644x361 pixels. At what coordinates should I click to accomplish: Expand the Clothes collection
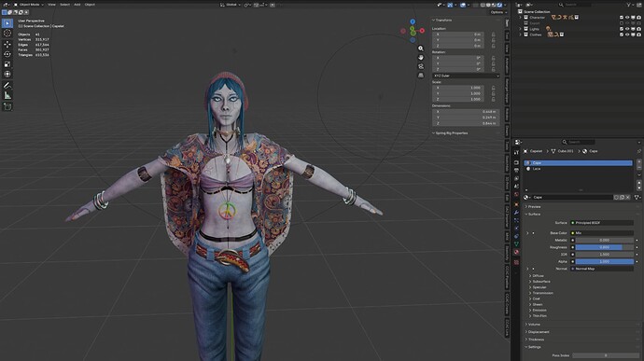(x=520, y=35)
